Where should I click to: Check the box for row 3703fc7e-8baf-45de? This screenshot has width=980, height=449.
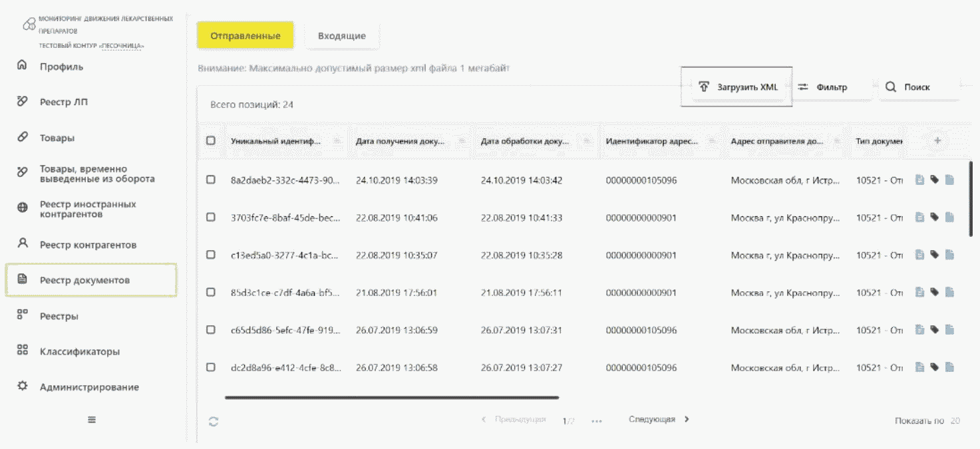(211, 217)
